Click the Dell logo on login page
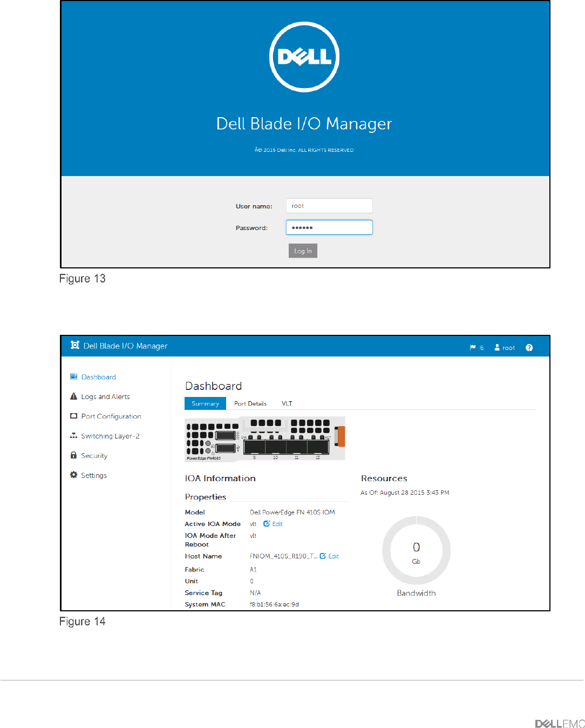Viewport: 585px width, 728px height. click(304, 57)
